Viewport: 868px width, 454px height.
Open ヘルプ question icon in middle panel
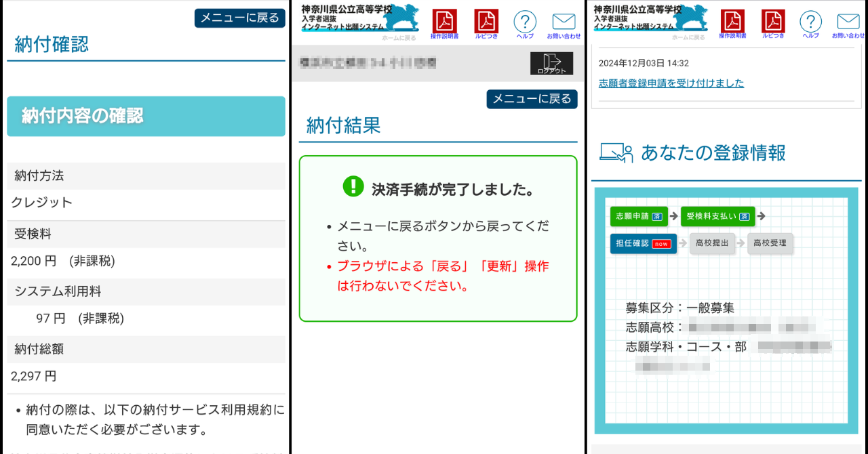click(x=525, y=24)
